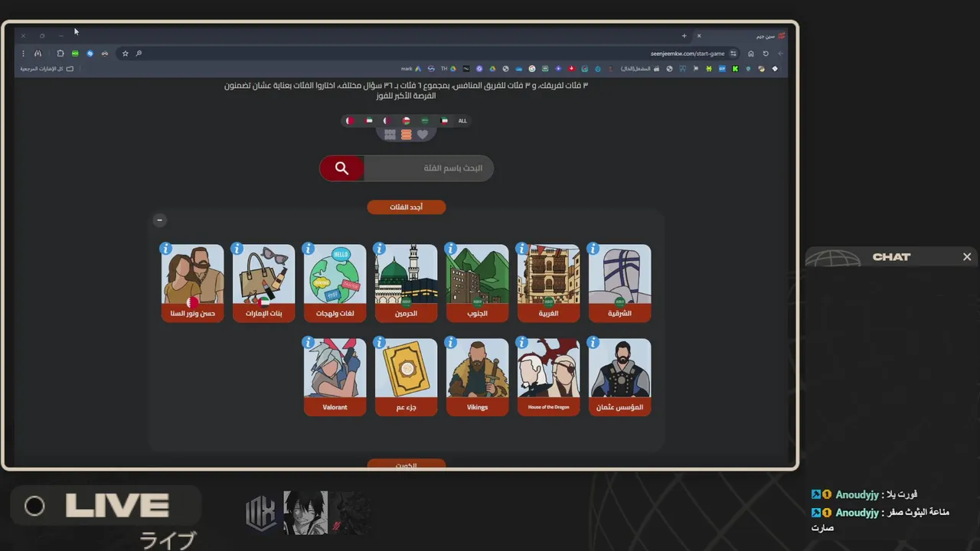Show favorite categories with heart icon
980x551 pixels.
[423, 135]
